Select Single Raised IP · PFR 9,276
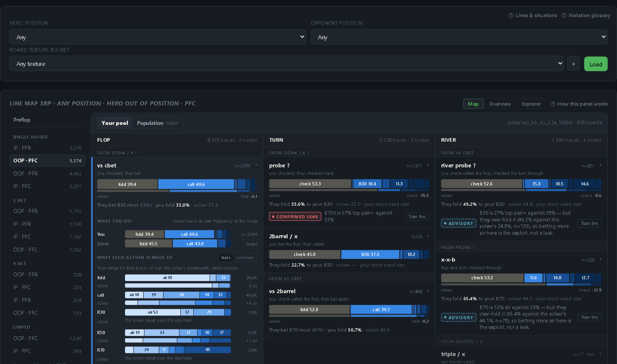617x364 pixels. pyautogui.click(x=47, y=148)
